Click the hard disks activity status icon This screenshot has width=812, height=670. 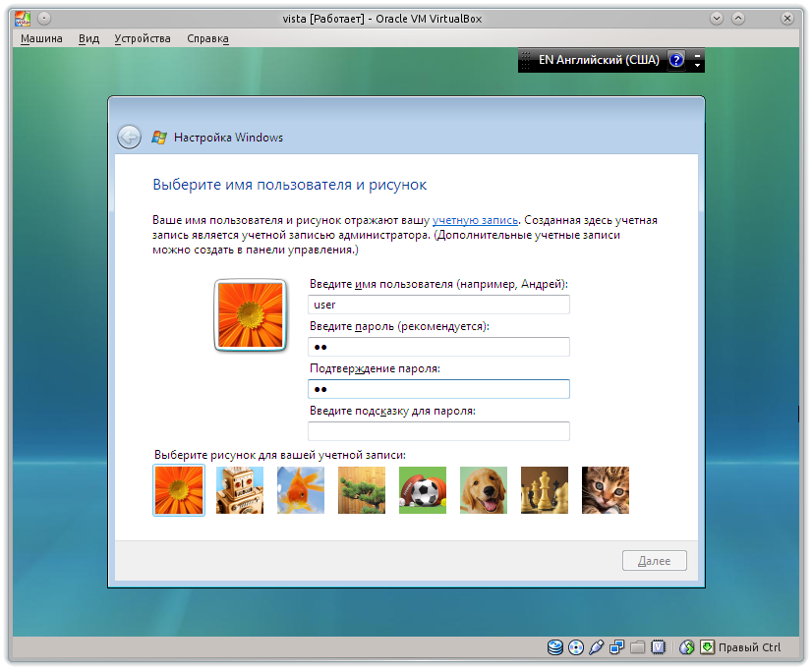tap(554, 647)
